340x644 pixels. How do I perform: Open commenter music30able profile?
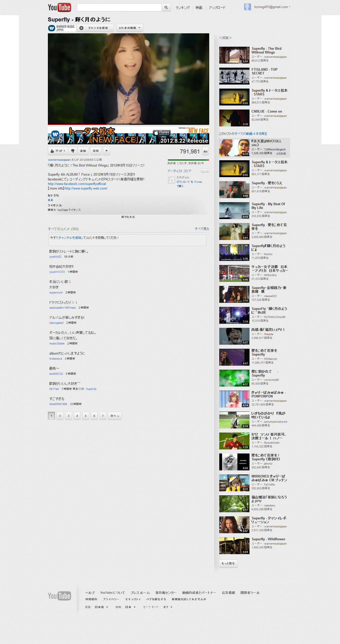(x=57, y=343)
